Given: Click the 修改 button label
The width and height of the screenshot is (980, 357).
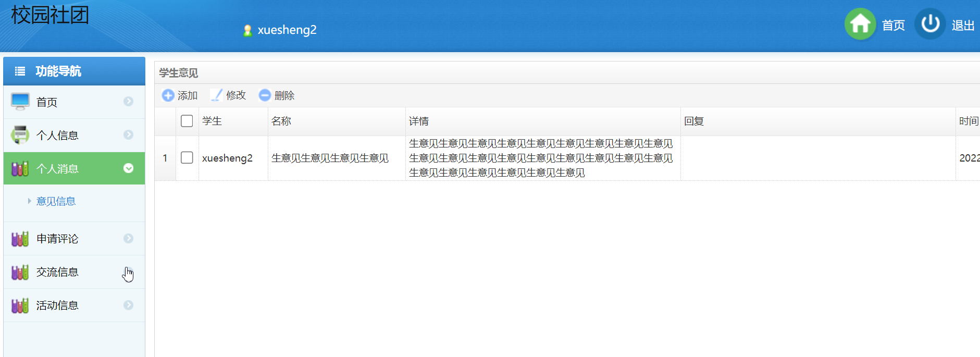Looking at the screenshot, I should click(236, 95).
